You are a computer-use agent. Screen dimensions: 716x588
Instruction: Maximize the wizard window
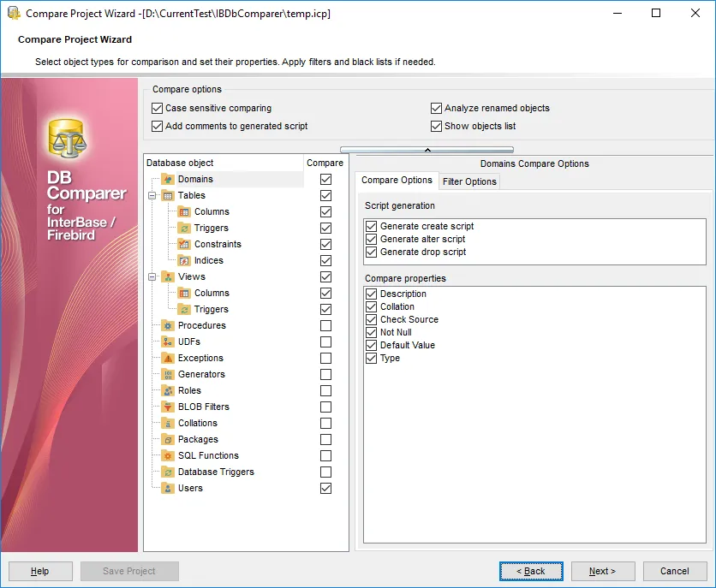pos(656,13)
